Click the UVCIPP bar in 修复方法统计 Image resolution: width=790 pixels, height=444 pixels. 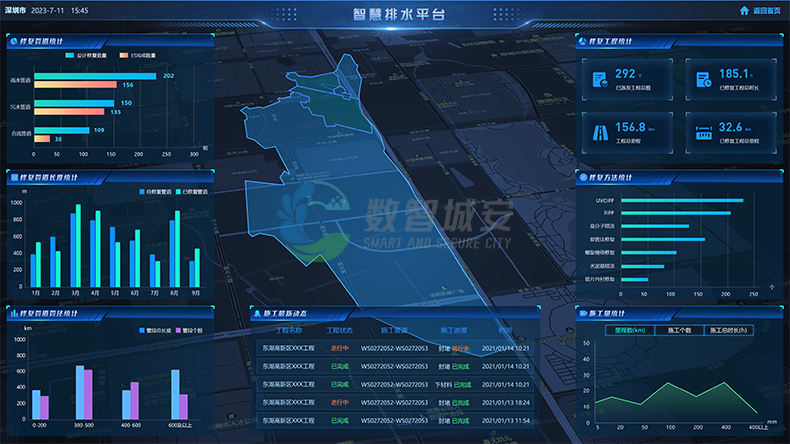click(679, 200)
